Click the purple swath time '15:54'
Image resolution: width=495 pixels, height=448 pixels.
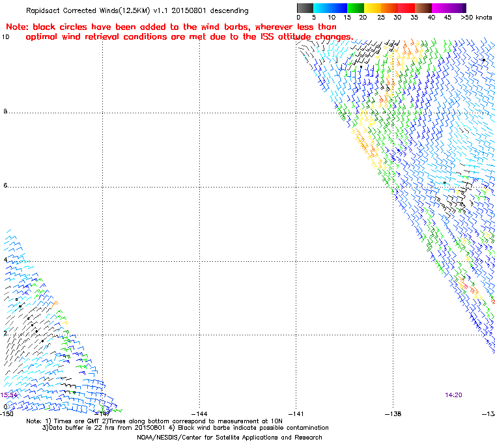point(9,395)
